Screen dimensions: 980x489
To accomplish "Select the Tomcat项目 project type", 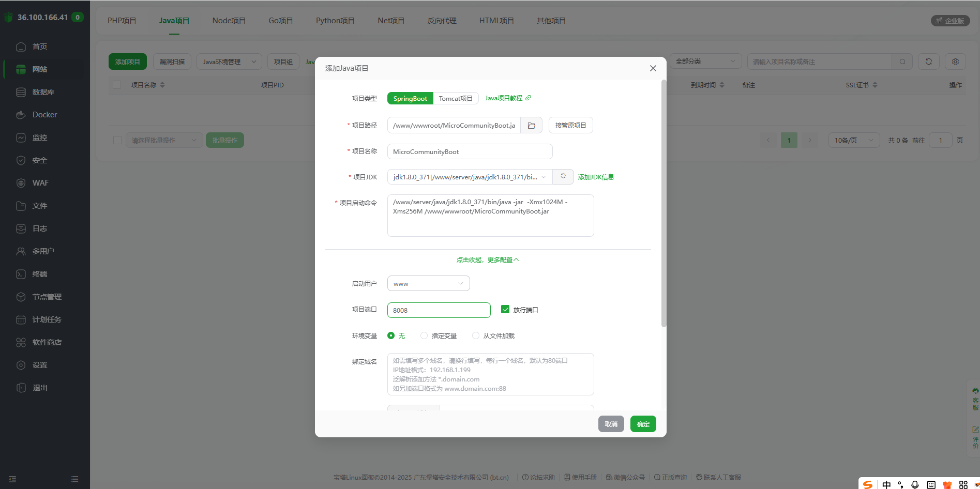I will pyautogui.click(x=456, y=98).
